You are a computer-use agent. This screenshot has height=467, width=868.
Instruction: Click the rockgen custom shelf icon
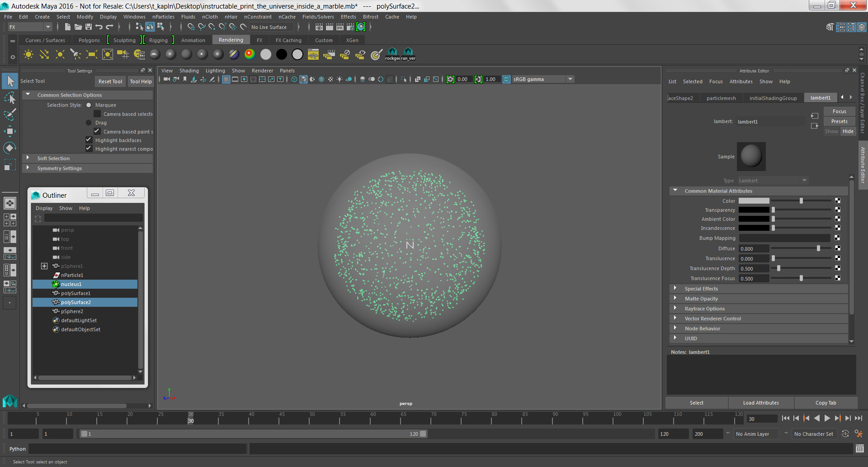pyautogui.click(x=392, y=54)
